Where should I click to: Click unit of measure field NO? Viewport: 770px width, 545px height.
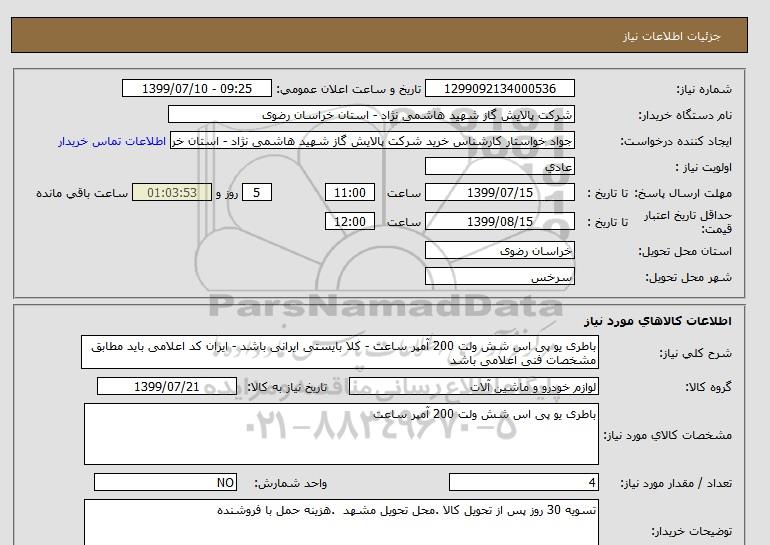[165, 482]
